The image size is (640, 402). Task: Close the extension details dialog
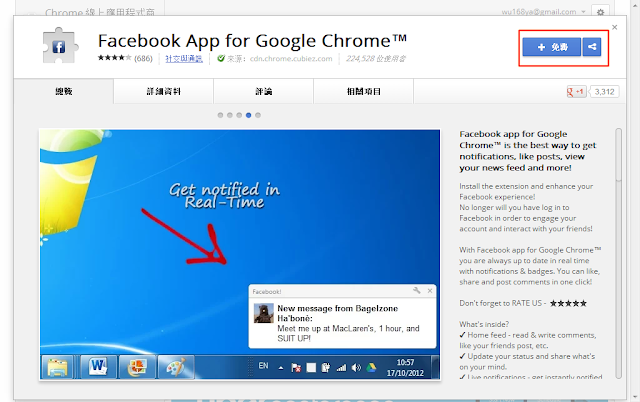pyautogui.click(x=615, y=27)
